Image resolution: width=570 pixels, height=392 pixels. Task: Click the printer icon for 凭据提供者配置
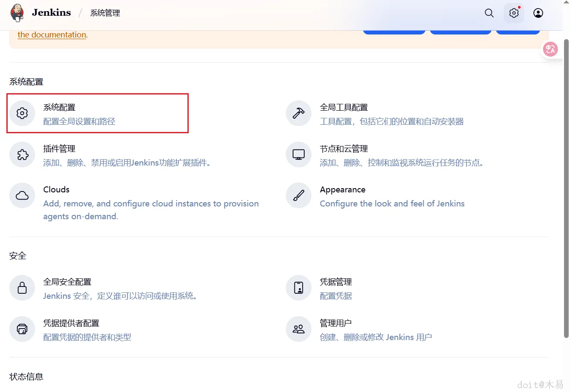pos(22,329)
